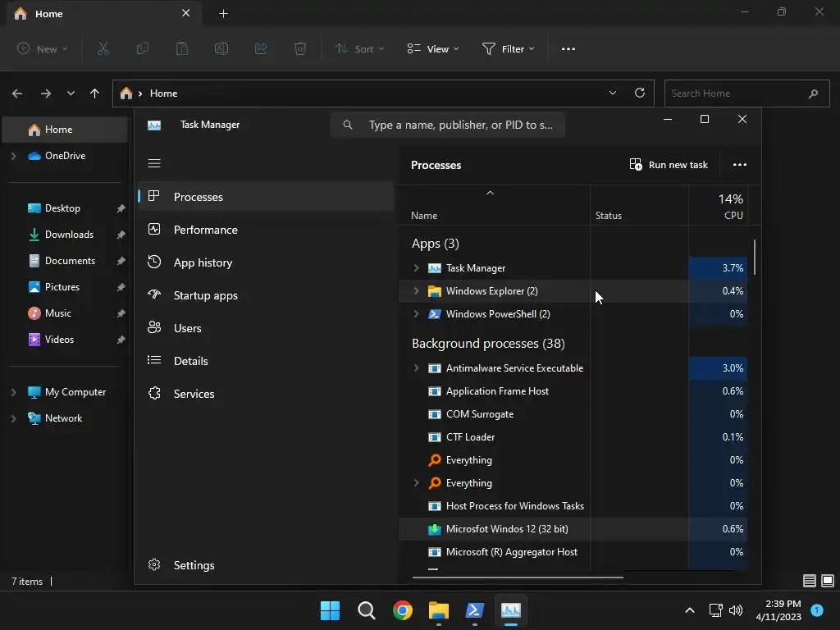Select the COM Surrogate process
The height and width of the screenshot is (630, 840).
pos(573,414)
